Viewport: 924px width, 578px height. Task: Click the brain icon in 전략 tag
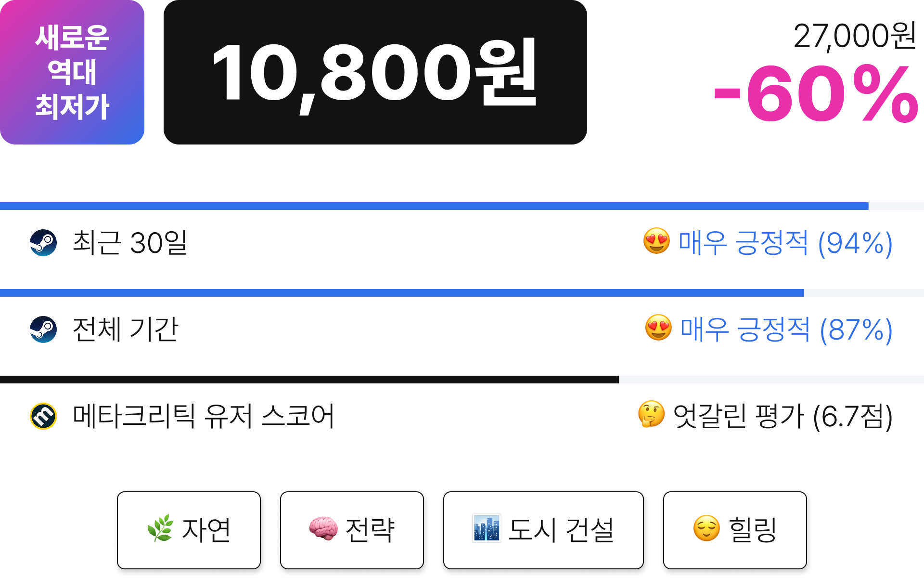click(x=323, y=528)
